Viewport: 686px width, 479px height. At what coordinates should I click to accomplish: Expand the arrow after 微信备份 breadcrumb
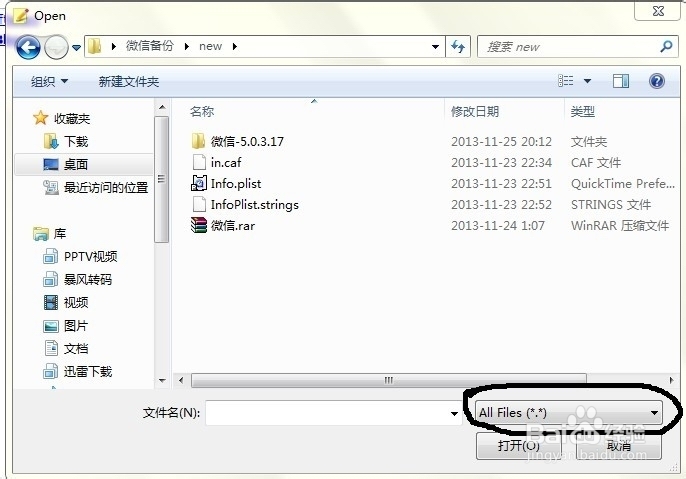pyautogui.click(x=187, y=46)
